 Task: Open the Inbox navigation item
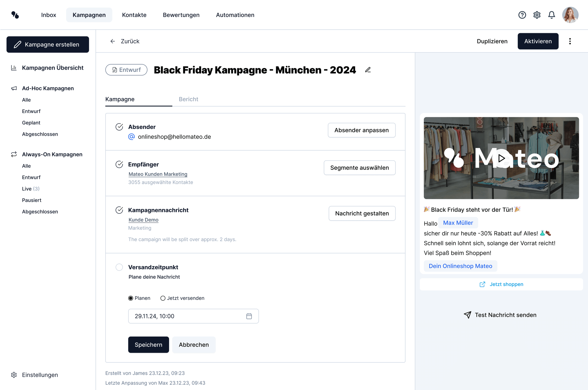point(49,15)
